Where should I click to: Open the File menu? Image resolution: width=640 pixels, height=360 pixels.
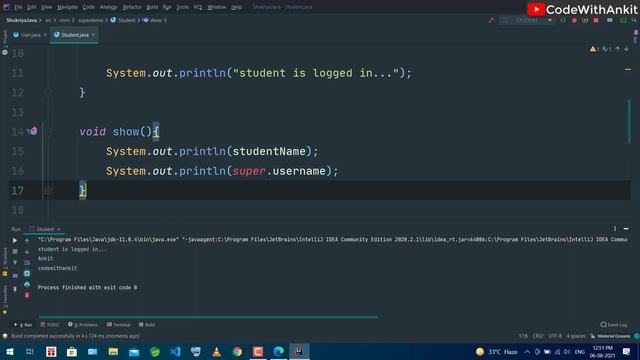[x=18, y=7]
